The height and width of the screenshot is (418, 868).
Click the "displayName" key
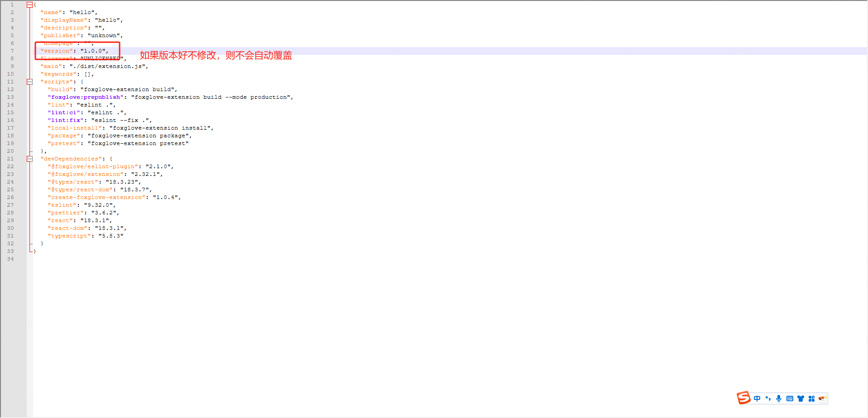[x=64, y=20]
